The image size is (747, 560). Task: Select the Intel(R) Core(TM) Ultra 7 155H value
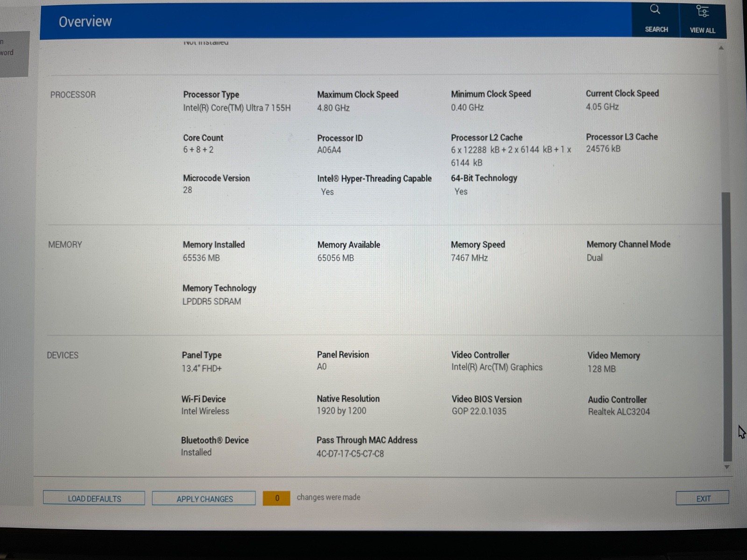(x=237, y=108)
